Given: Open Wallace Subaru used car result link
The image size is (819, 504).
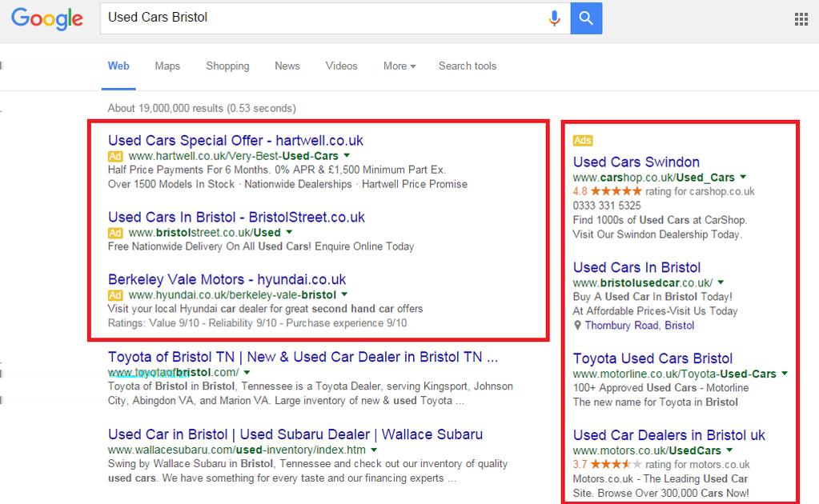Looking at the screenshot, I should pyautogui.click(x=295, y=434).
